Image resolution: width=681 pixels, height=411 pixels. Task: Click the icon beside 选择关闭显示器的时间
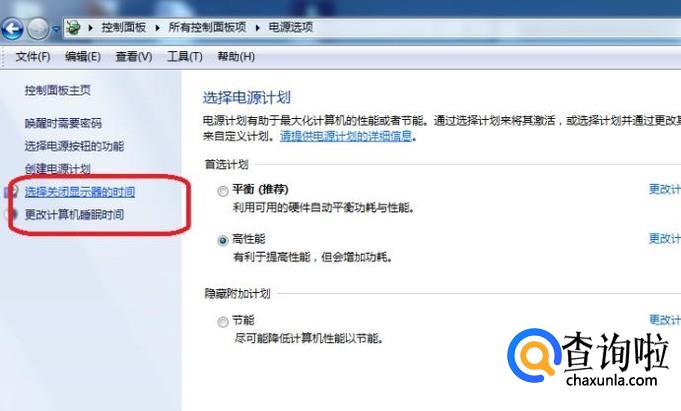(x=13, y=192)
